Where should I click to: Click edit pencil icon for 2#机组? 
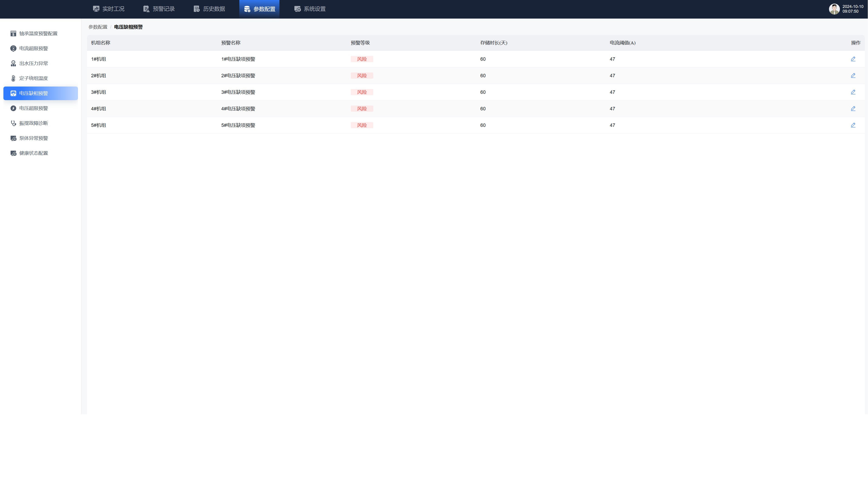pyautogui.click(x=853, y=75)
